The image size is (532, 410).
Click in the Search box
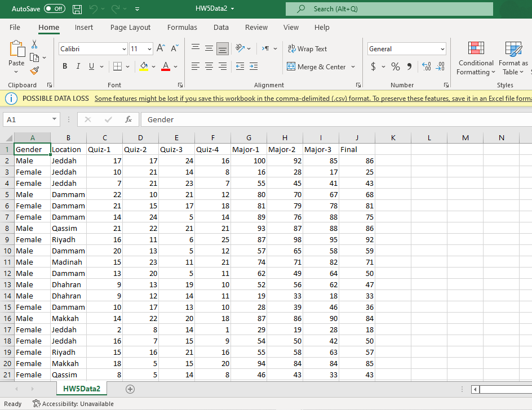pos(389,9)
